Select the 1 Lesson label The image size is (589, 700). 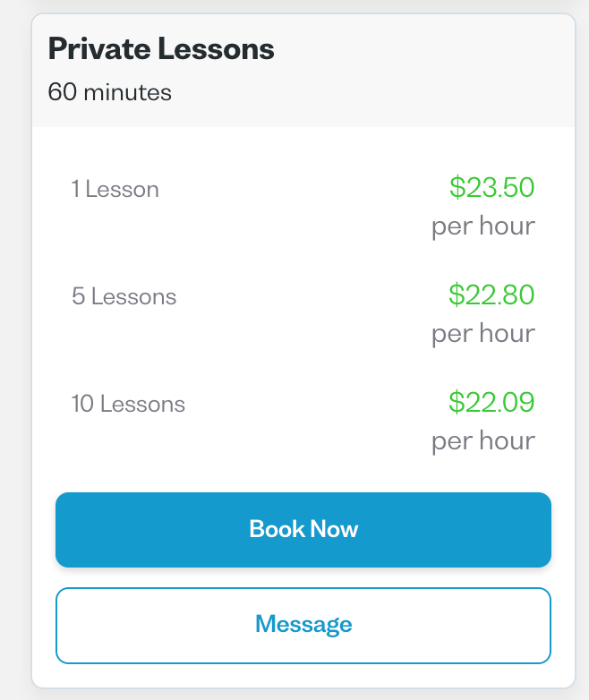(x=115, y=189)
